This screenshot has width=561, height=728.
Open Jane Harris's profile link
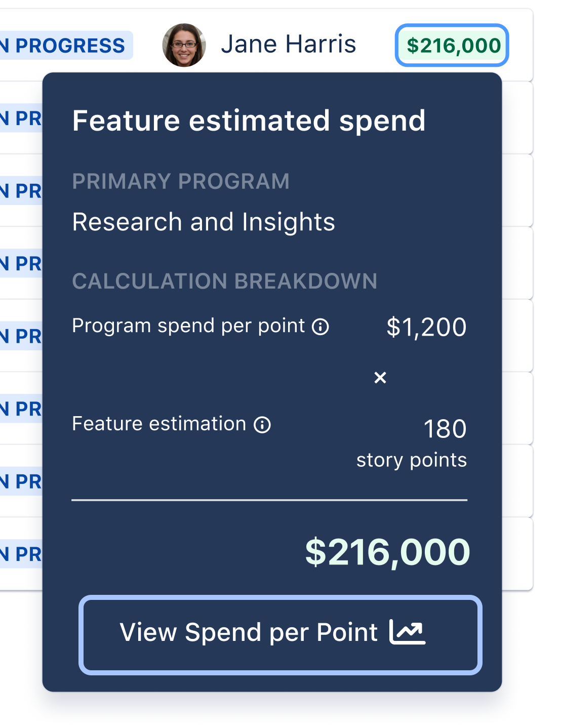(288, 44)
